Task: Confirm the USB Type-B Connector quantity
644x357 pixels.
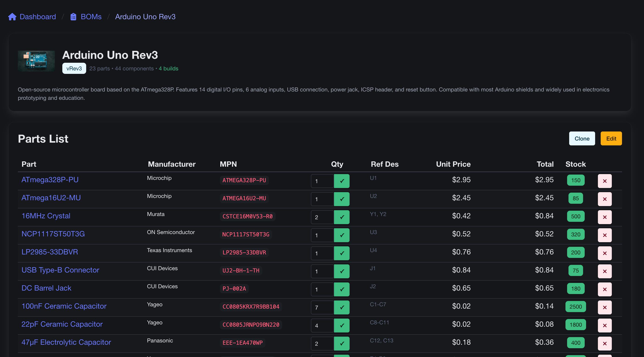Action: (x=341, y=271)
